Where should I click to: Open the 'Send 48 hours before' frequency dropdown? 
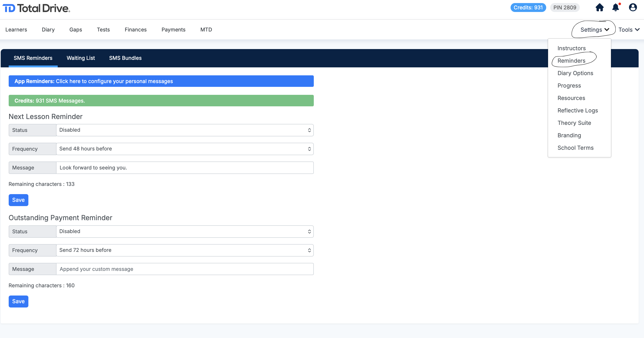coord(185,149)
